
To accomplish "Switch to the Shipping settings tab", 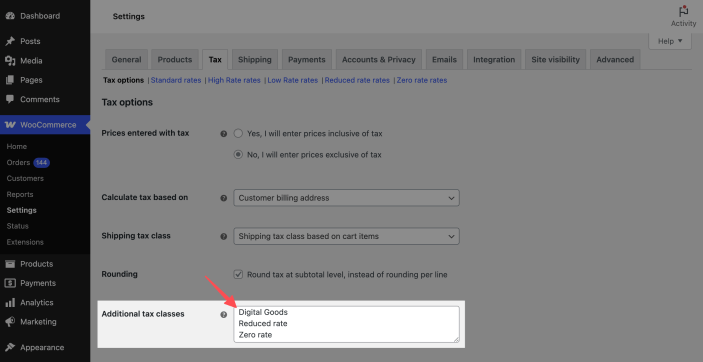I will pyautogui.click(x=255, y=59).
